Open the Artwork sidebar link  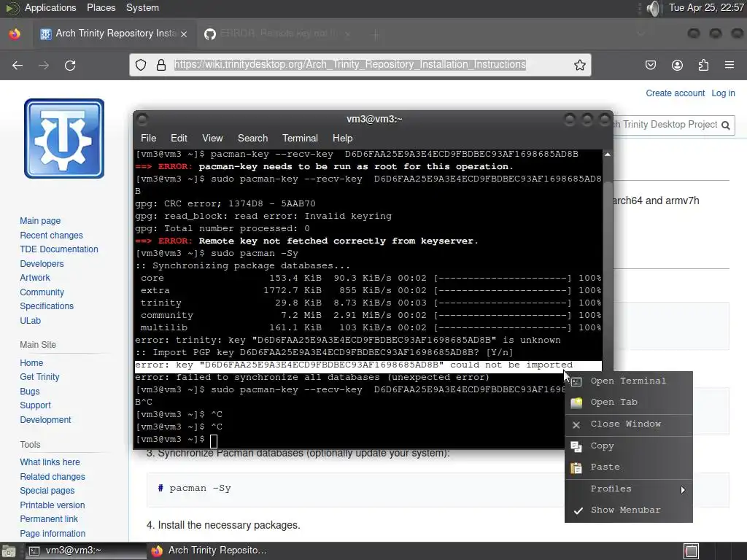coord(35,278)
